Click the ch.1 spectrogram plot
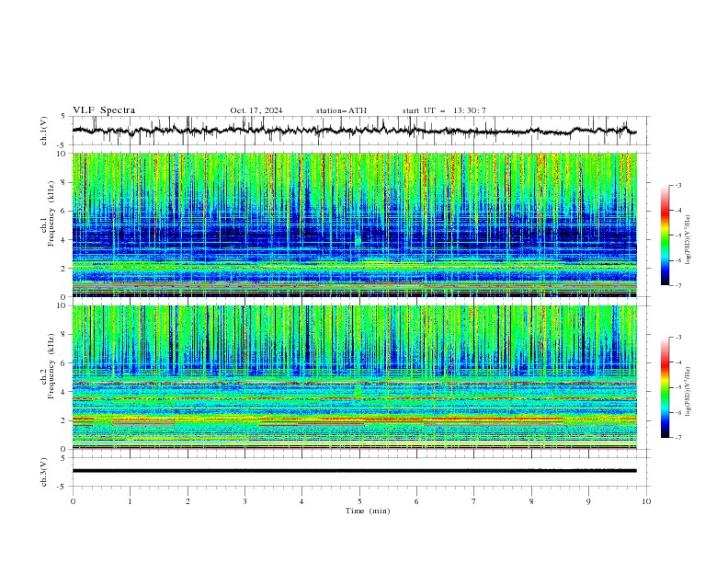 [x=355, y=224]
